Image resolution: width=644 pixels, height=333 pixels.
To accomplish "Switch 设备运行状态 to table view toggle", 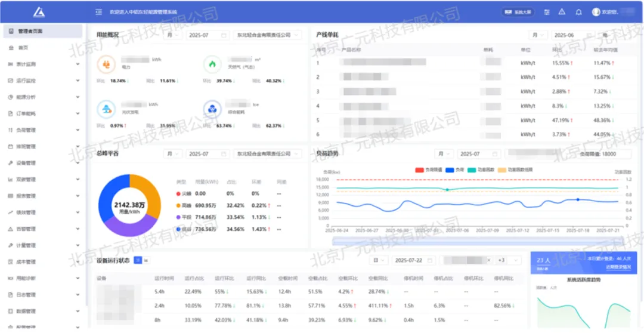I will pos(138,260).
